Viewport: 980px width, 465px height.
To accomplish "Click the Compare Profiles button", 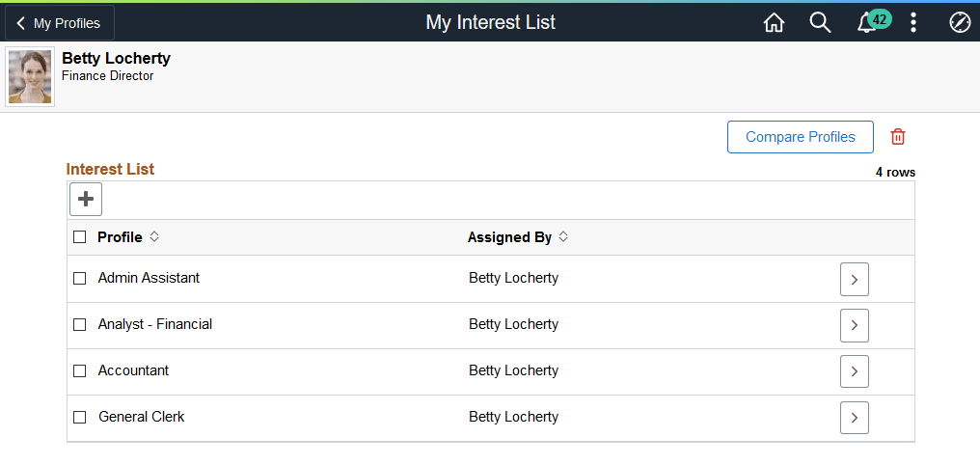I will point(800,137).
